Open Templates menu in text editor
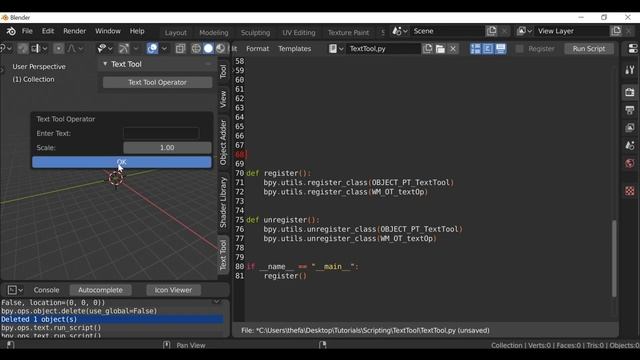Image resolution: width=640 pixels, height=360 pixels. point(295,49)
